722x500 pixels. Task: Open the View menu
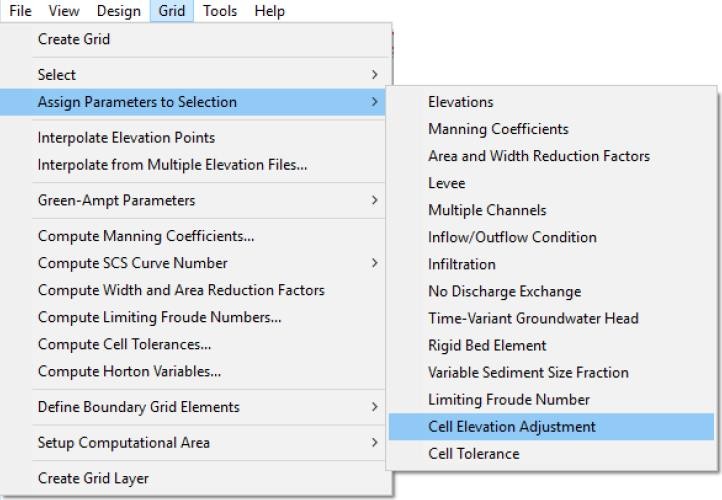(x=64, y=11)
